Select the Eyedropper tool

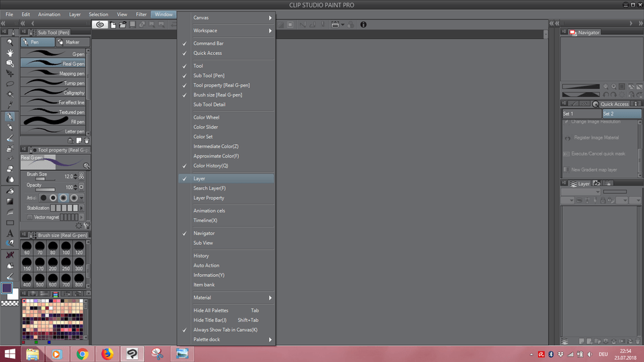[10, 105]
